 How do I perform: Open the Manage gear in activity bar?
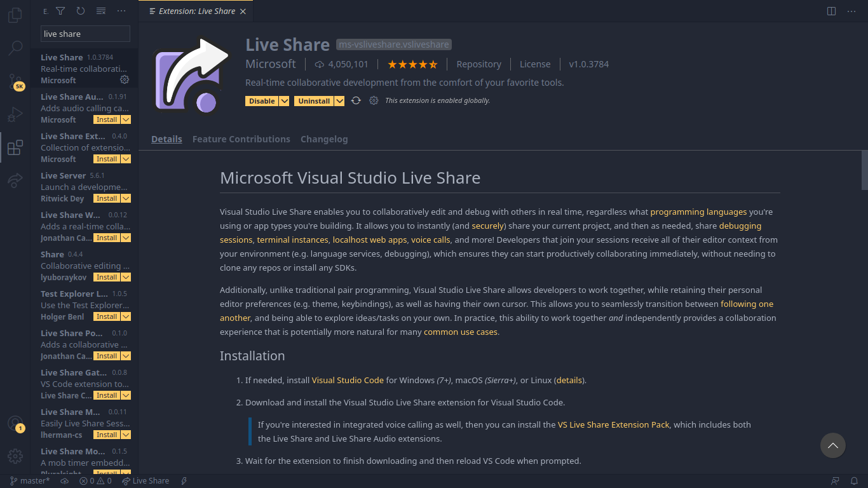[x=15, y=456]
